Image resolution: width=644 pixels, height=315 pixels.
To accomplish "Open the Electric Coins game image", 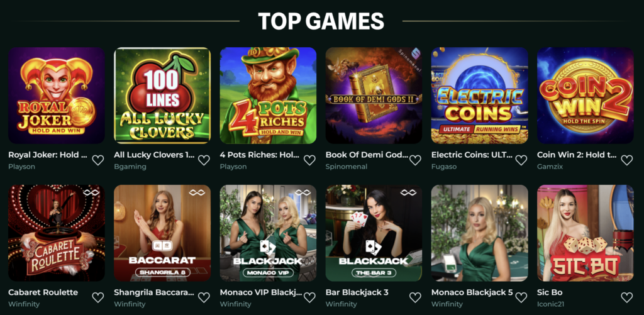I will click(480, 96).
